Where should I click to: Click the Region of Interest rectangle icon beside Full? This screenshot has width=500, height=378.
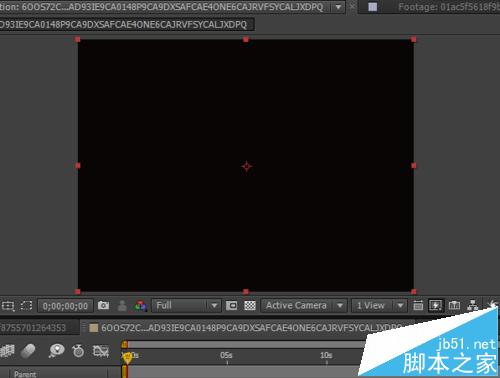tap(231, 305)
